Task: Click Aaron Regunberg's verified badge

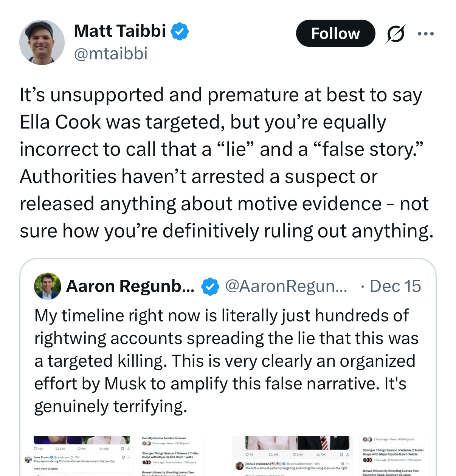Action: click(x=210, y=287)
